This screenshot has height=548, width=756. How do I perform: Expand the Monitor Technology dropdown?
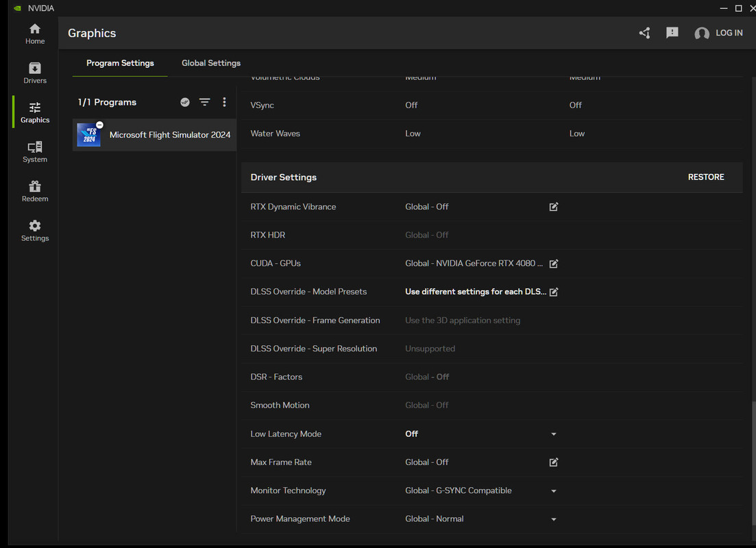point(554,491)
